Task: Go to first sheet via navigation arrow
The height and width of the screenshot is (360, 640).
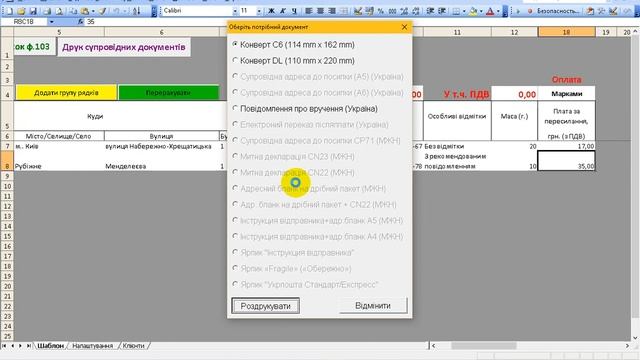Action: [4, 346]
